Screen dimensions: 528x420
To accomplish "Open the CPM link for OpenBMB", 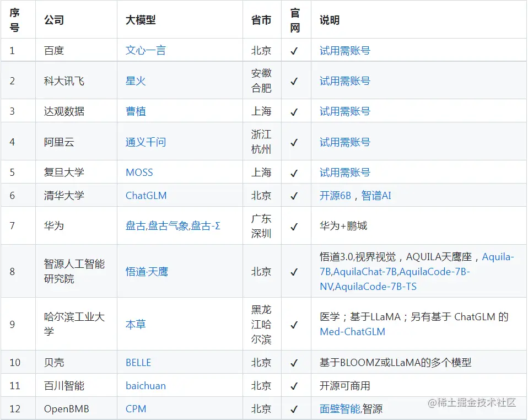I will (135, 408).
